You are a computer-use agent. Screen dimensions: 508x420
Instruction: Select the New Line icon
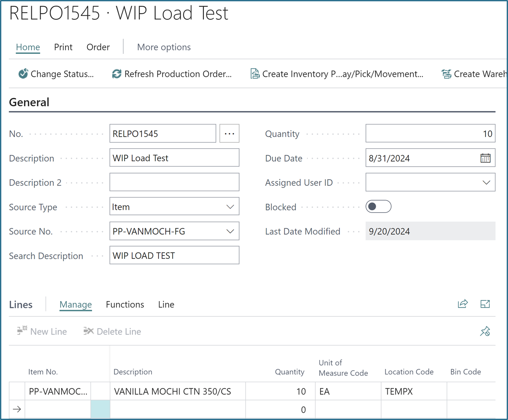(22, 331)
